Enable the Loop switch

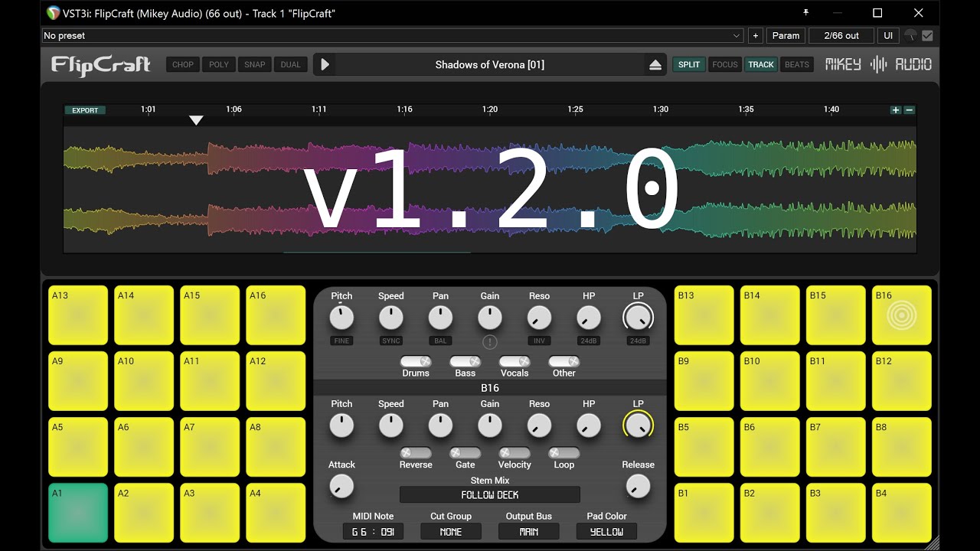click(563, 453)
